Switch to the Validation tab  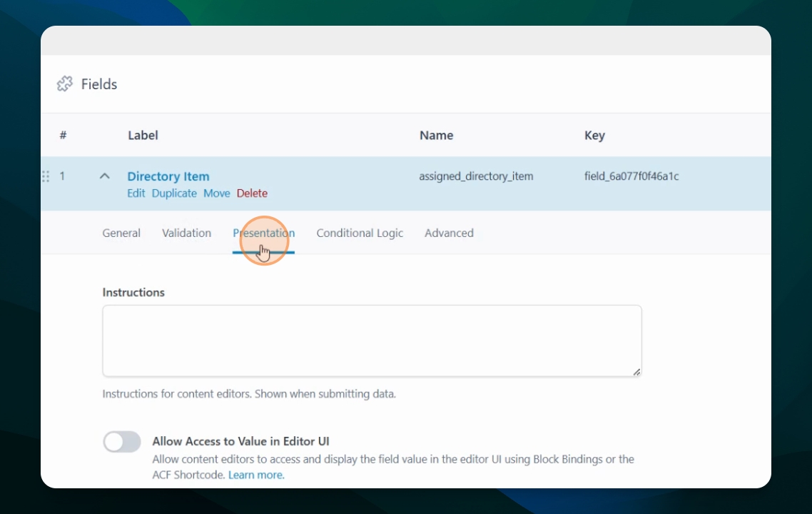[x=186, y=233]
